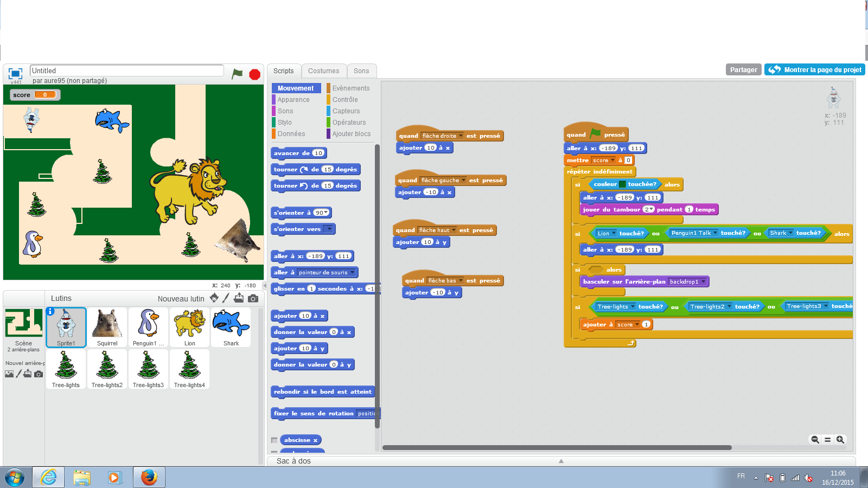The image size is (868, 488).
Task: Paint a new sprite with the brush icon
Action: click(x=226, y=298)
